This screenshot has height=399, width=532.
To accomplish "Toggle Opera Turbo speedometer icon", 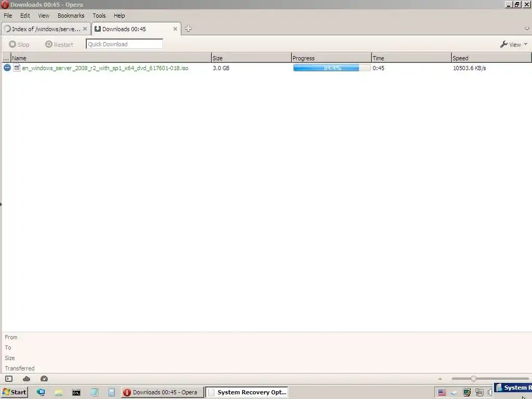I will tap(44, 379).
